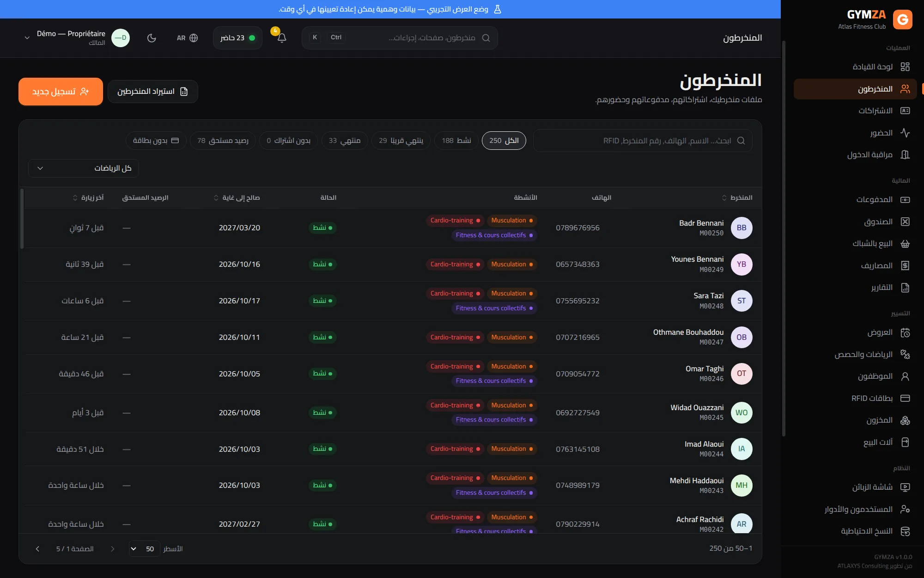The image size is (924, 578).
Task: Open the dashboard icon لوحة القيادة
Action: coord(905,67)
